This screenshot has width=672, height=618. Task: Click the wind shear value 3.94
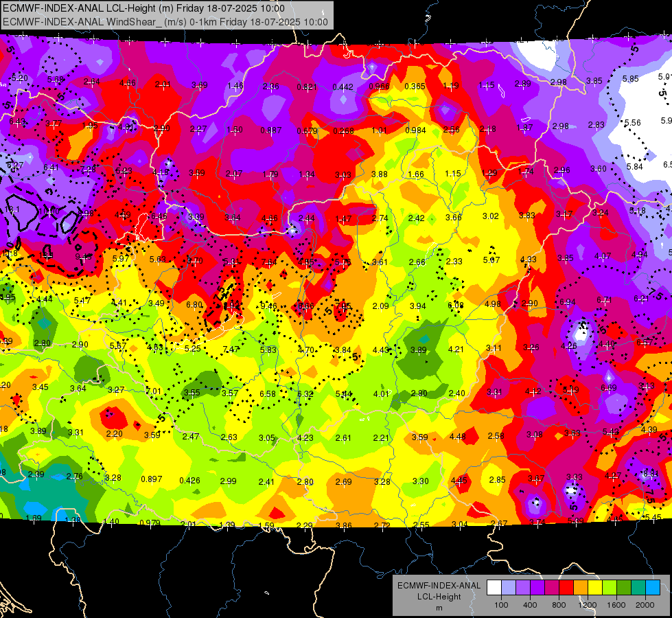pos(417,306)
